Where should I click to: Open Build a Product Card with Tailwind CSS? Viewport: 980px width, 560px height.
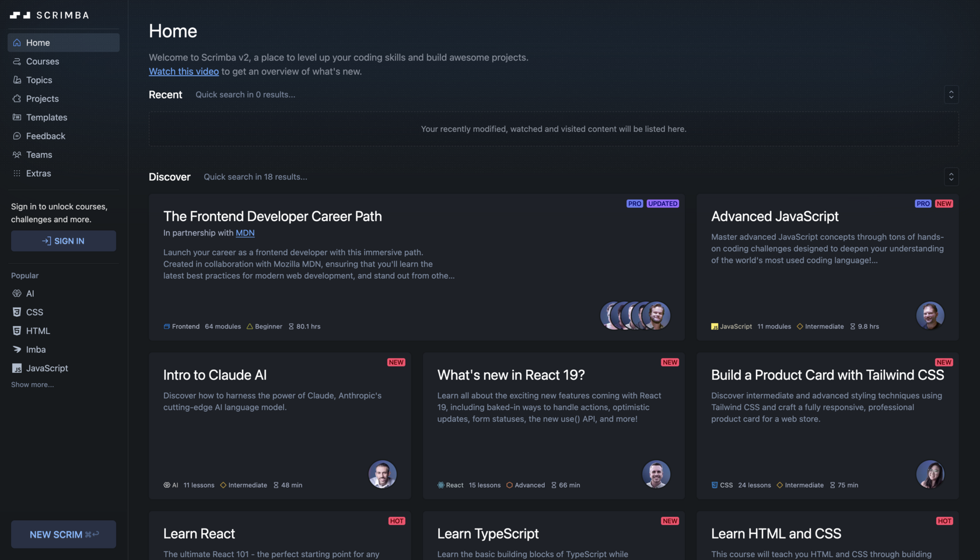point(827,375)
